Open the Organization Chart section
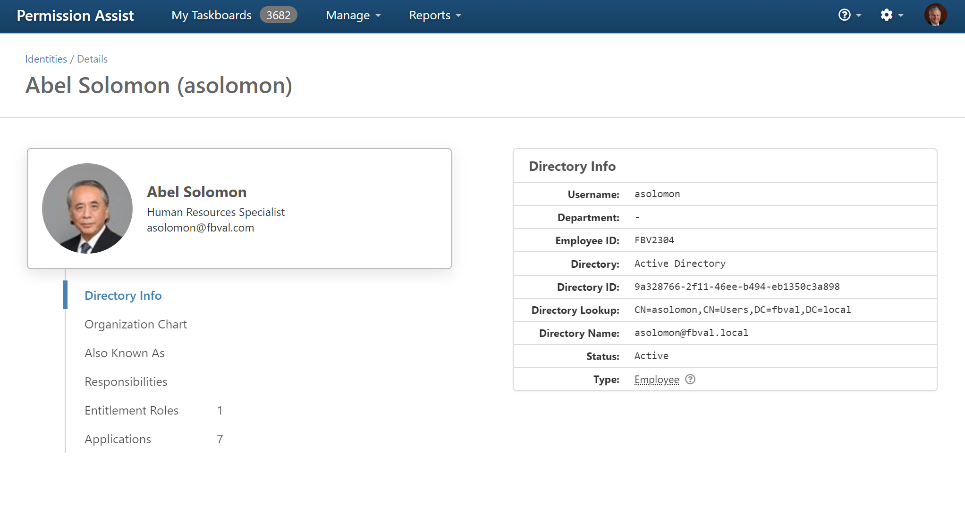The height and width of the screenshot is (511, 965). [x=136, y=325]
